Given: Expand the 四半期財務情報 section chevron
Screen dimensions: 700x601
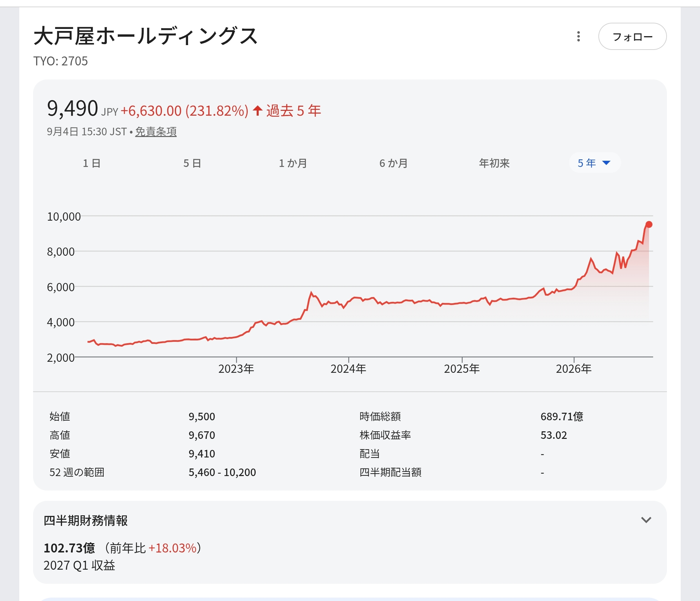Looking at the screenshot, I should [646, 520].
